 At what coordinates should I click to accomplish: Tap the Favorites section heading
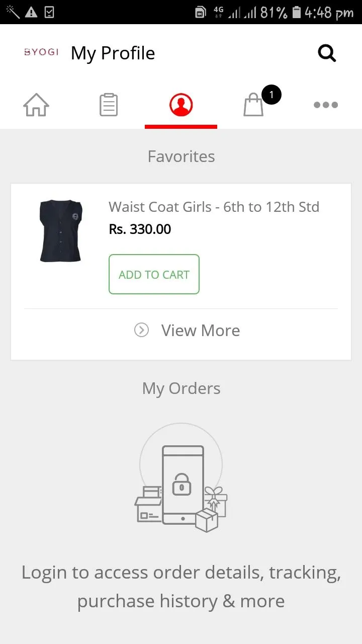pyautogui.click(x=181, y=156)
